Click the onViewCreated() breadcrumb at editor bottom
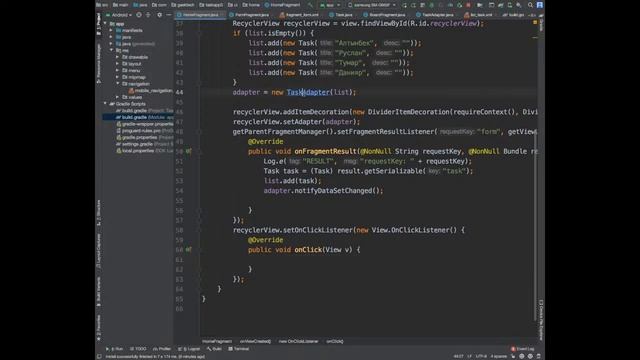Image resolution: width=640 pixels, height=360 pixels. (x=255, y=341)
